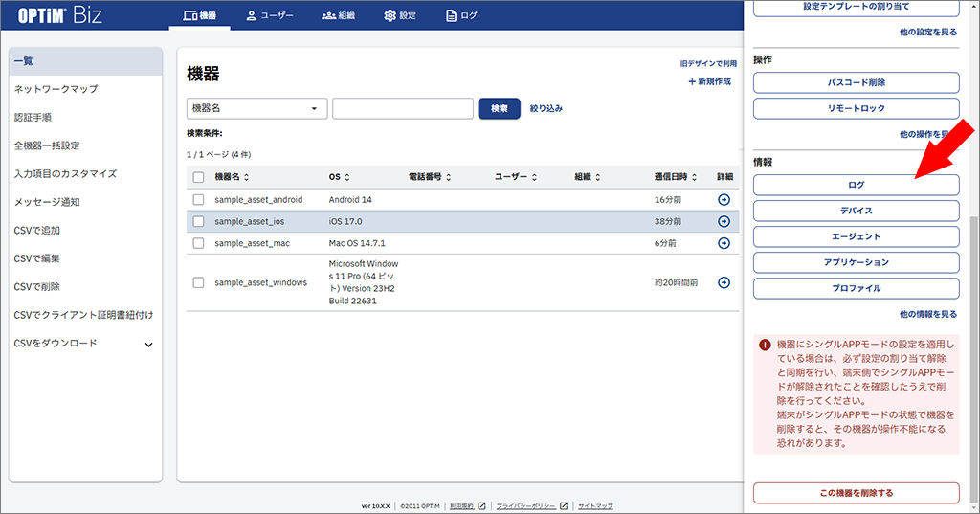Click the パスコード削除 button
980x514 pixels.
[857, 82]
